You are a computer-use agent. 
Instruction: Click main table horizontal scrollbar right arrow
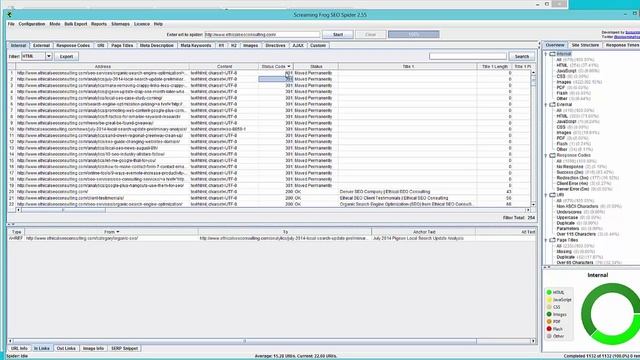tap(528, 210)
